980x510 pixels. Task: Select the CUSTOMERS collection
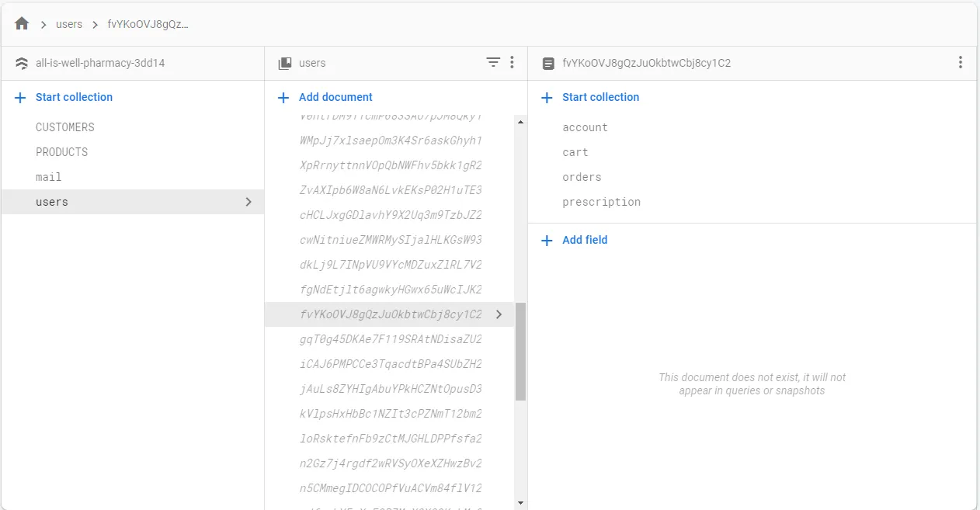point(65,127)
